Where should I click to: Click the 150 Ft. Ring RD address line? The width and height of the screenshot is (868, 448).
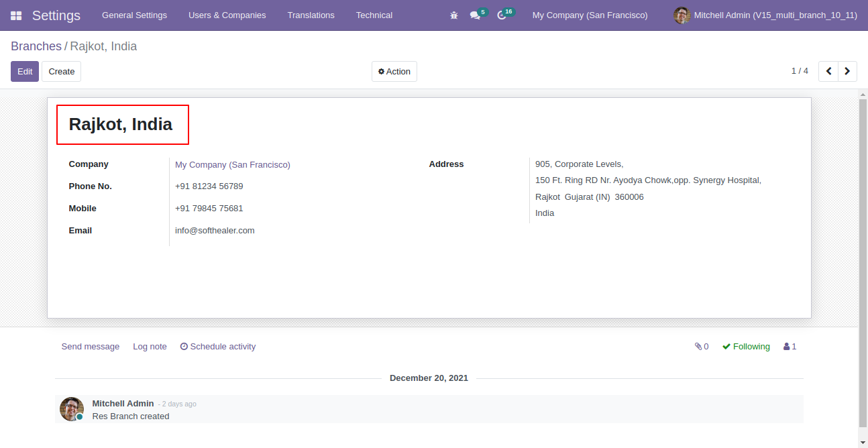648,180
